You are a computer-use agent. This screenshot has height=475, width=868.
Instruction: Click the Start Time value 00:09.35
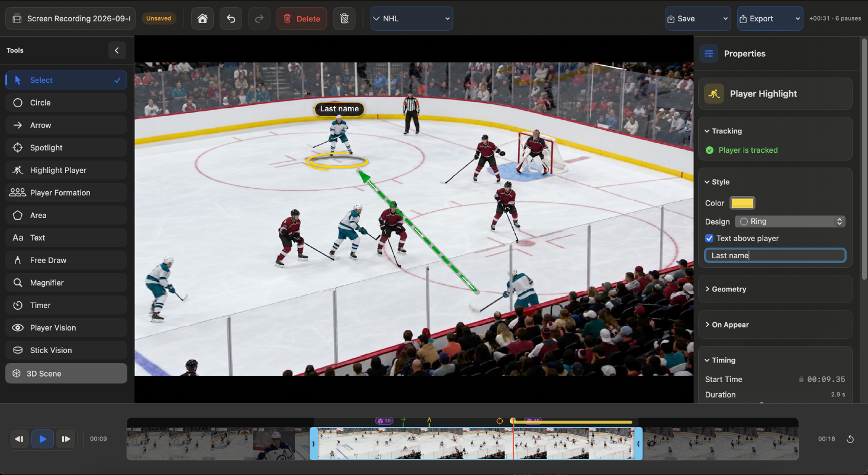coord(826,379)
